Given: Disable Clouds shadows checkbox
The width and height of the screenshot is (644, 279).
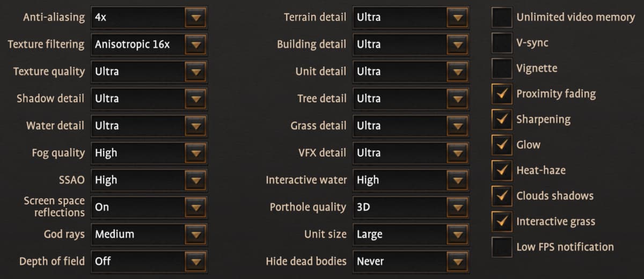Looking at the screenshot, I should point(502,196).
